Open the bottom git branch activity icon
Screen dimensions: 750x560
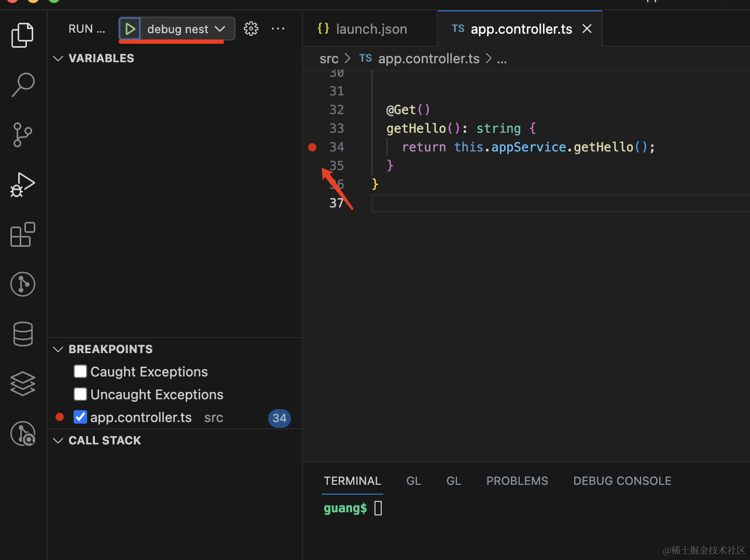(23, 433)
